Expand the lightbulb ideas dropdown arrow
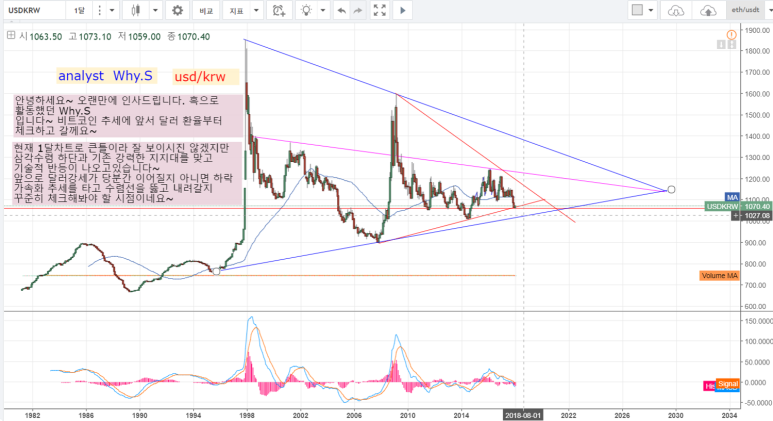The image size is (773, 421). click(x=323, y=10)
